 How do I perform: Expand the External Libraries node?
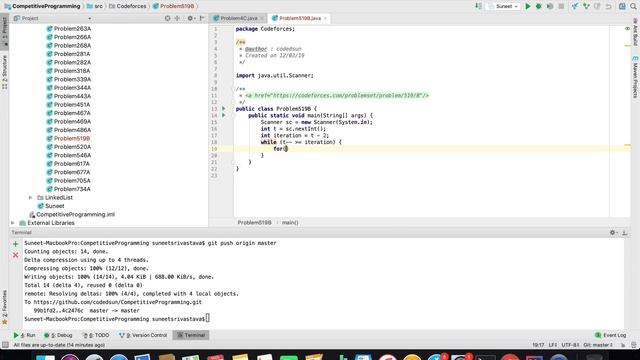pos(13,223)
